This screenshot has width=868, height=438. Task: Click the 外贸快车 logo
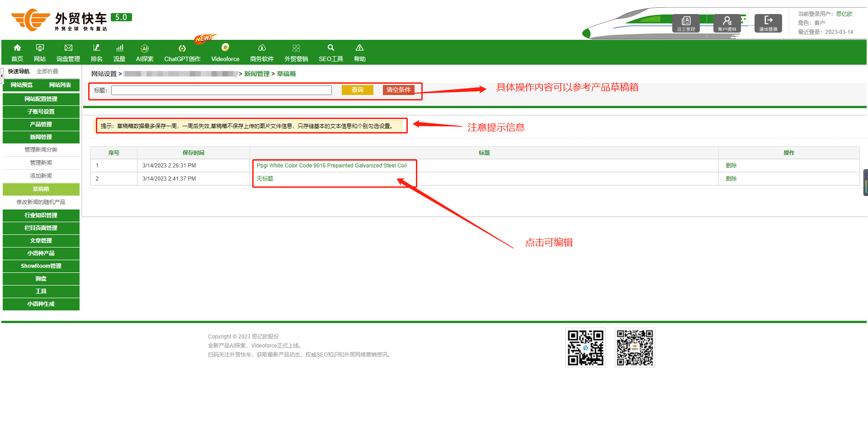click(x=71, y=20)
